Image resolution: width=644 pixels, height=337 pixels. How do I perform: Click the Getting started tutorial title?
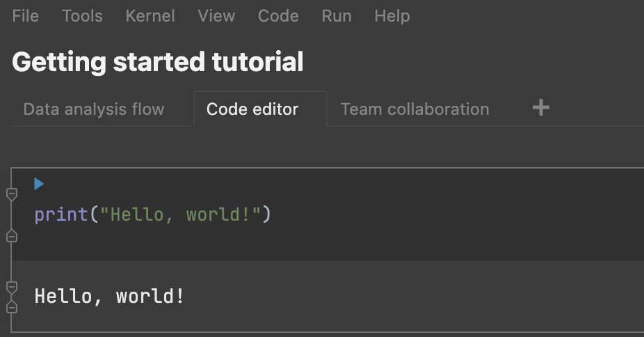[158, 63]
